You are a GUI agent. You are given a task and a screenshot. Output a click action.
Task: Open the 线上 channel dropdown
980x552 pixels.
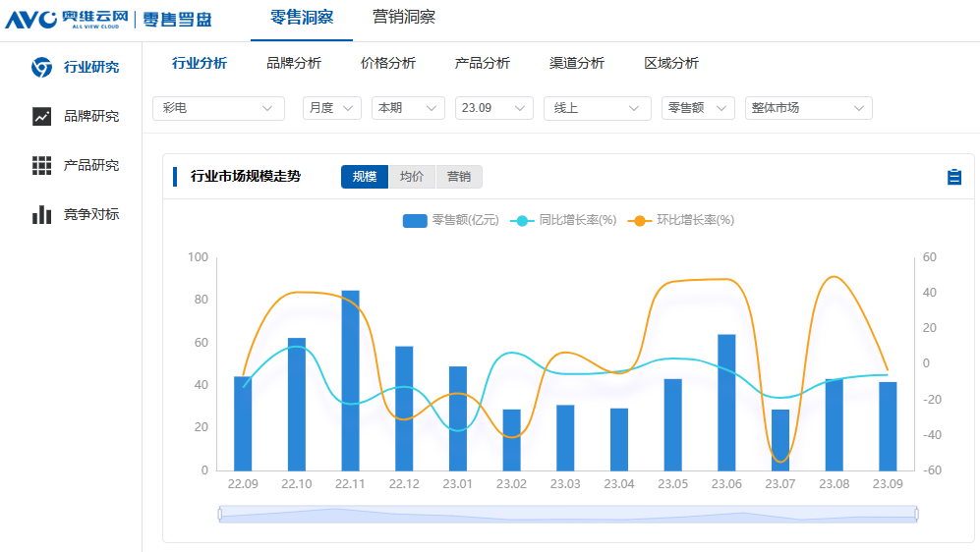[598, 108]
